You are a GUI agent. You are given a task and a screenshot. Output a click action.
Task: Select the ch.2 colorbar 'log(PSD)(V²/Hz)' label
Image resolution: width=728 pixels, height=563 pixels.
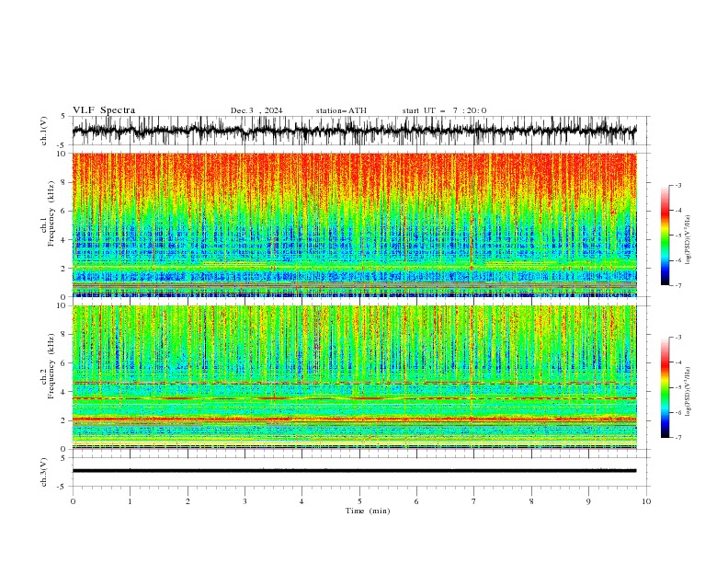688,391
